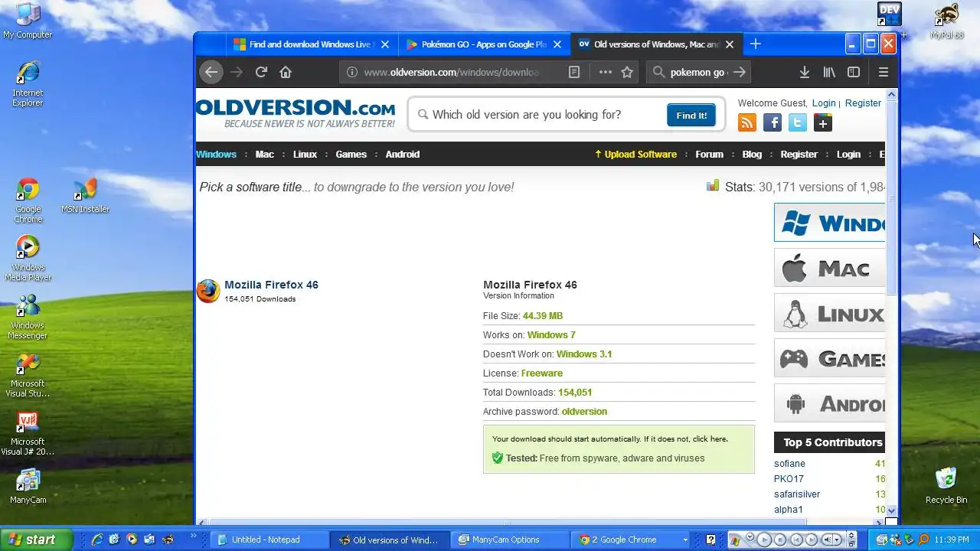Click Upload Software link
Screen dimensions: 980x551
(635, 154)
